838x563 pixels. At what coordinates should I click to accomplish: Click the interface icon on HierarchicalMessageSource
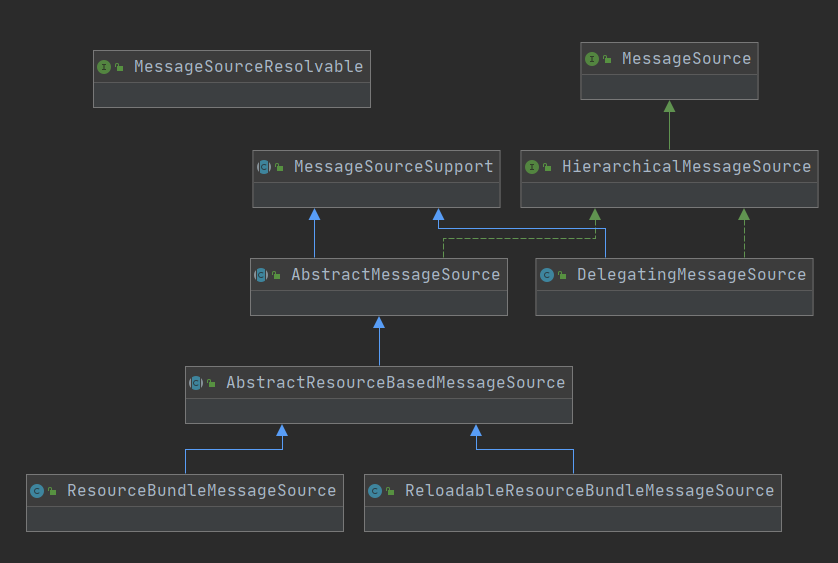point(532,167)
